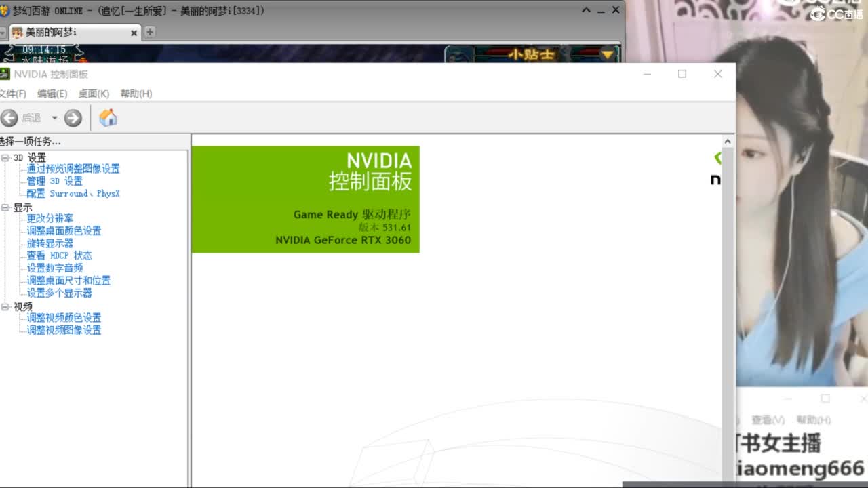Viewport: 868px width, 488px height.
Task: Click the Forward arrow navigation icon
Action: pos(73,118)
